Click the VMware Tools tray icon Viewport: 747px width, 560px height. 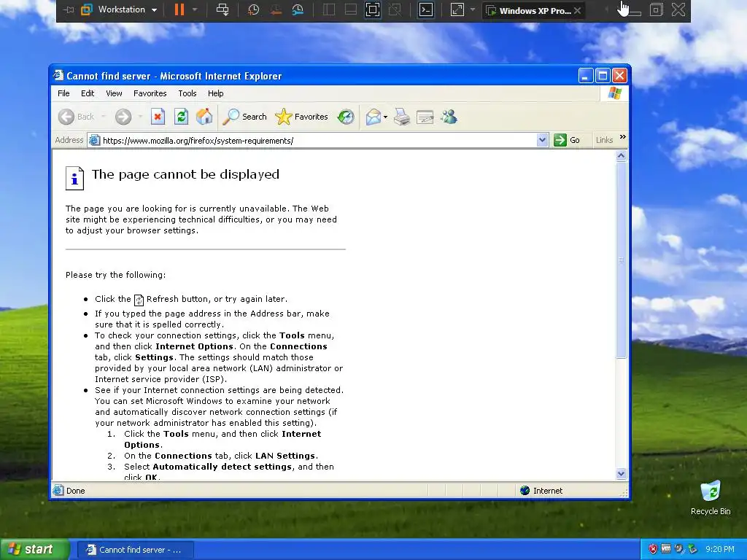pos(666,549)
